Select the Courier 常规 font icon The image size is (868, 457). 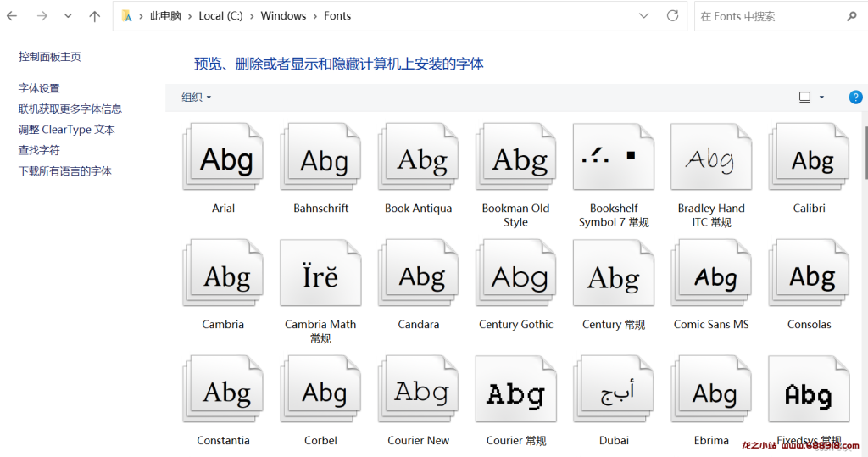tap(515, 389)
